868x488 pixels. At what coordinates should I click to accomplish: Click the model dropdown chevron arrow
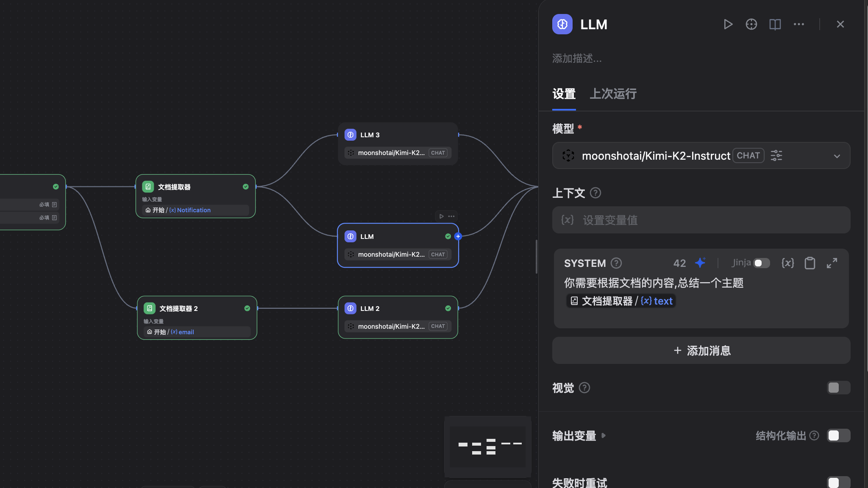click(x=837, y=156)
